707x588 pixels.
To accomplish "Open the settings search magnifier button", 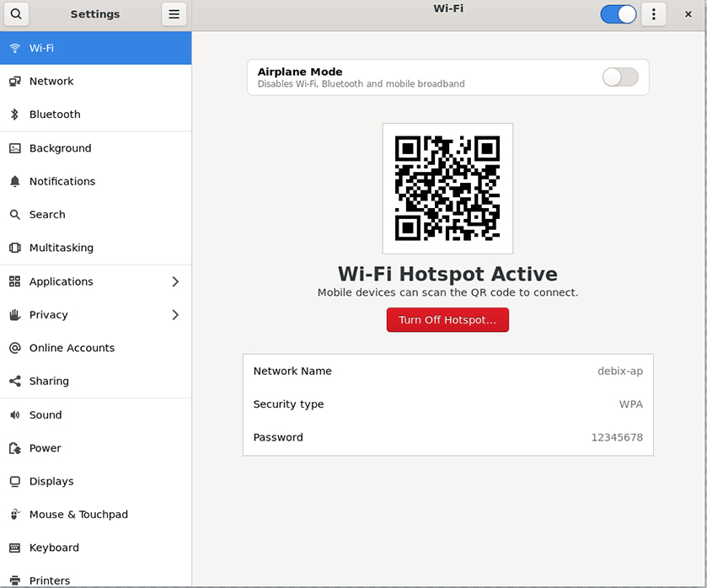I will pos(16,14).
